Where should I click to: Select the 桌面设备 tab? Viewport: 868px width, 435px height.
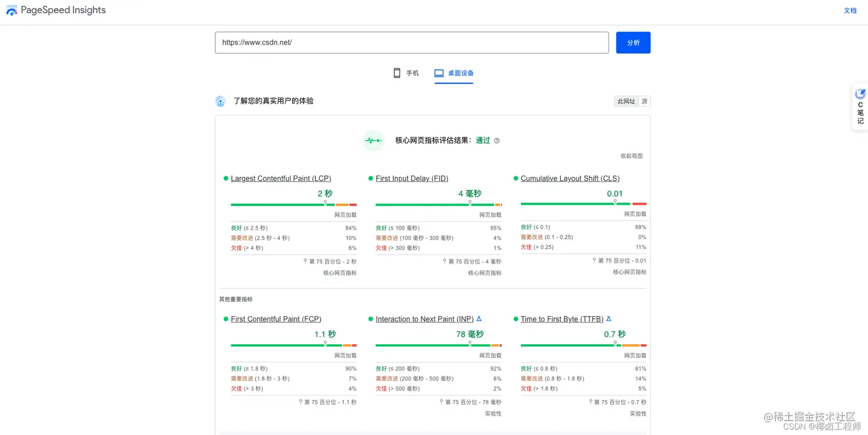454,73
